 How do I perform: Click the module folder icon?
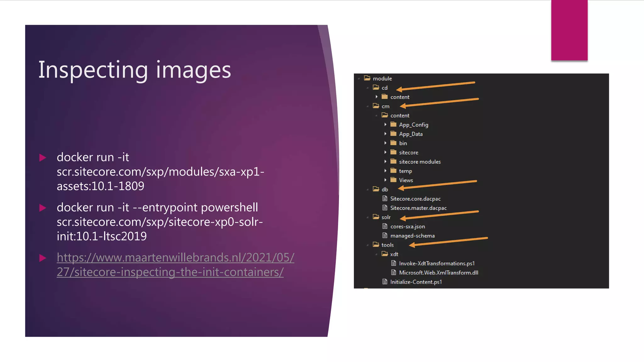pyautogui.click(x=367, y=78)
